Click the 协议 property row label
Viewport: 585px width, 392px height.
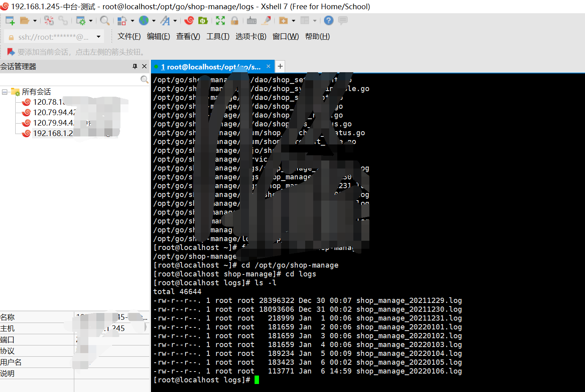7,351
